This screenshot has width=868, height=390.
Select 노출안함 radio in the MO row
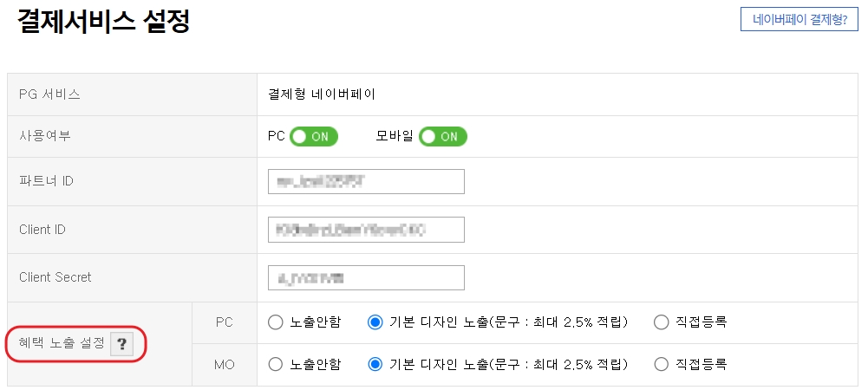pos(275,365)
